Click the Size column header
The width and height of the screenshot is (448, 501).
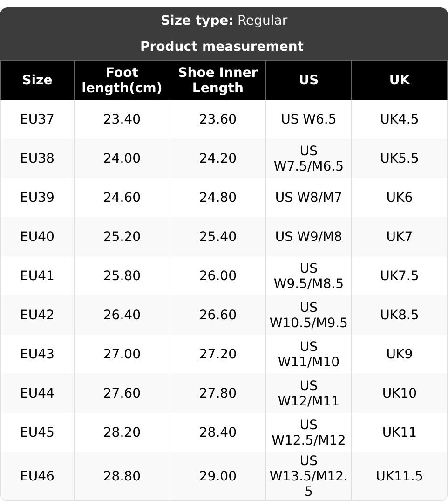(37, 80)
